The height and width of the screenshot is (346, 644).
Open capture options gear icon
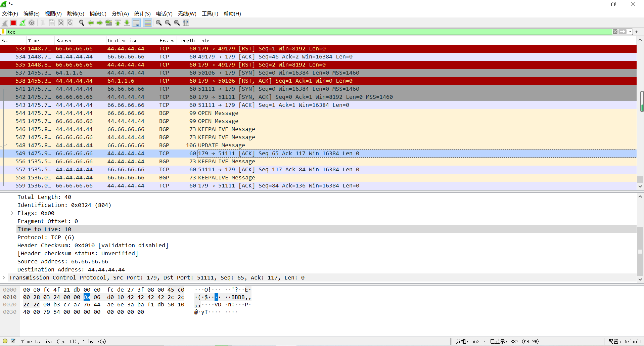(x=32, y=23)
